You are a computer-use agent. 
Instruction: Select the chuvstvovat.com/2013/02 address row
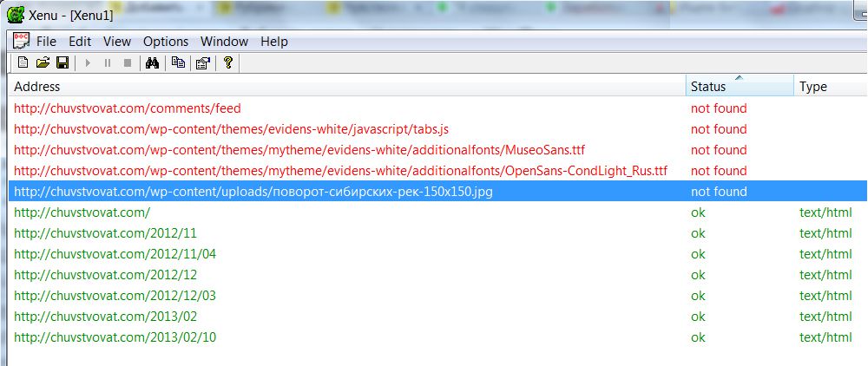point(105,317)
